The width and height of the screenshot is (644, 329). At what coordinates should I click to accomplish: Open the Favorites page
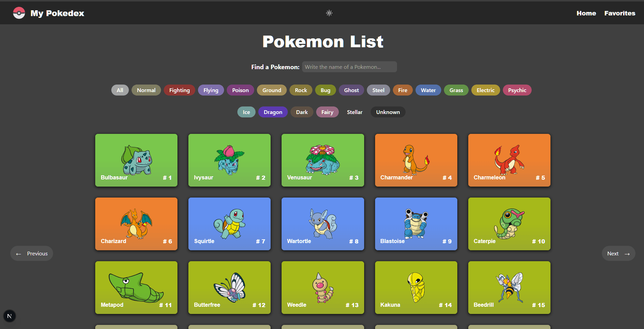(x=620, y=13)
